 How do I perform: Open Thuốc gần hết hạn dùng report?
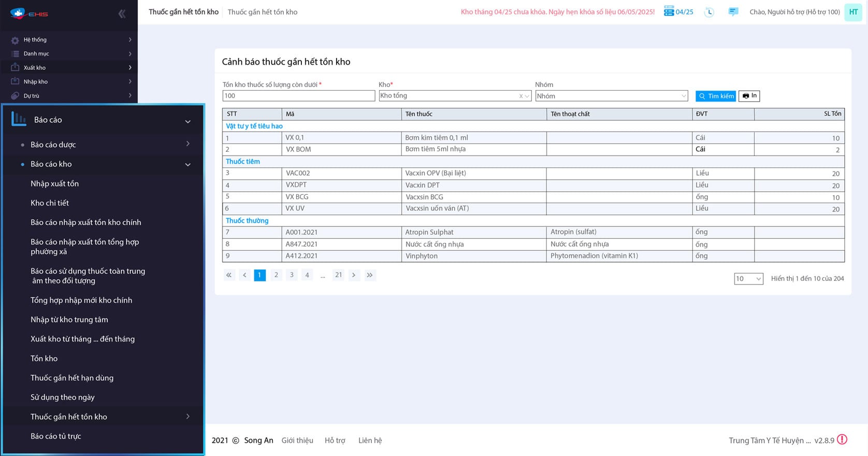point(72,378)
